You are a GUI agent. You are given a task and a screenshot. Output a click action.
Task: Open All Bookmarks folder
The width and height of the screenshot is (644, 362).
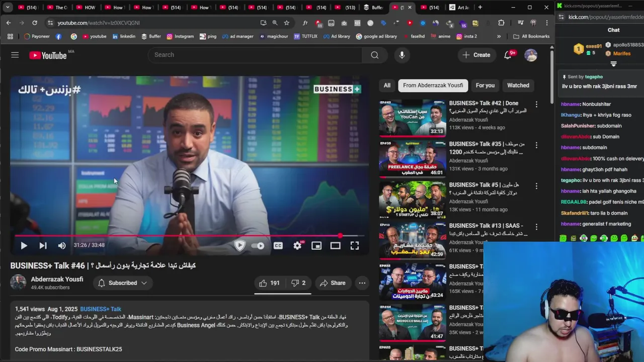[x=531, y=36]
